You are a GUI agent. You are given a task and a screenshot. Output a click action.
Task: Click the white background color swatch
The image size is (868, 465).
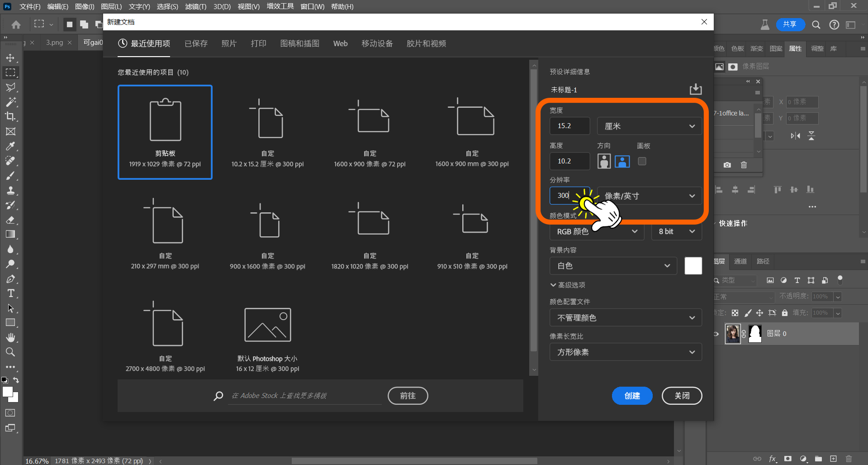click(x=693, y=266)
